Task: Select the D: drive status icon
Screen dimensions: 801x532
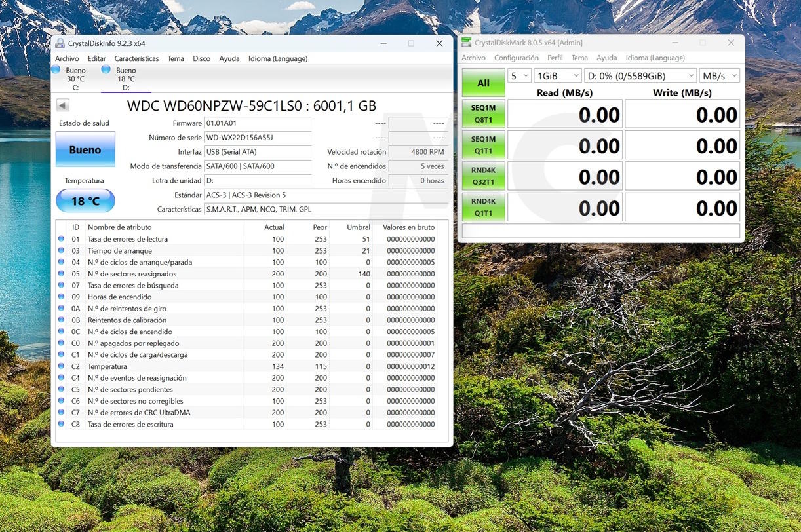Action: tap(106, 69)
